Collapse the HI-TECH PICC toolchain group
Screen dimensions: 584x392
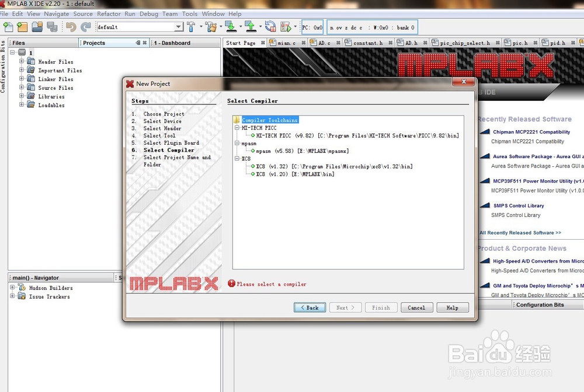point(237,128)
